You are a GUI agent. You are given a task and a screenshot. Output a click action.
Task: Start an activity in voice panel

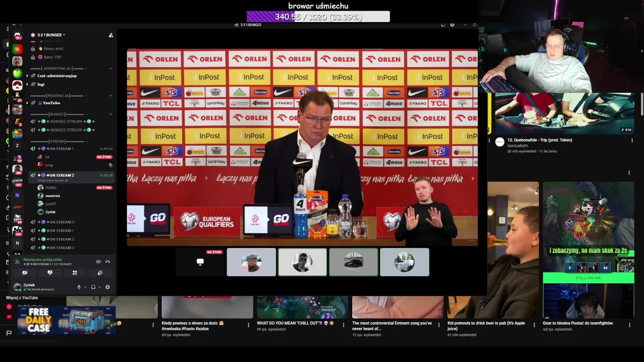coord(75,273)
